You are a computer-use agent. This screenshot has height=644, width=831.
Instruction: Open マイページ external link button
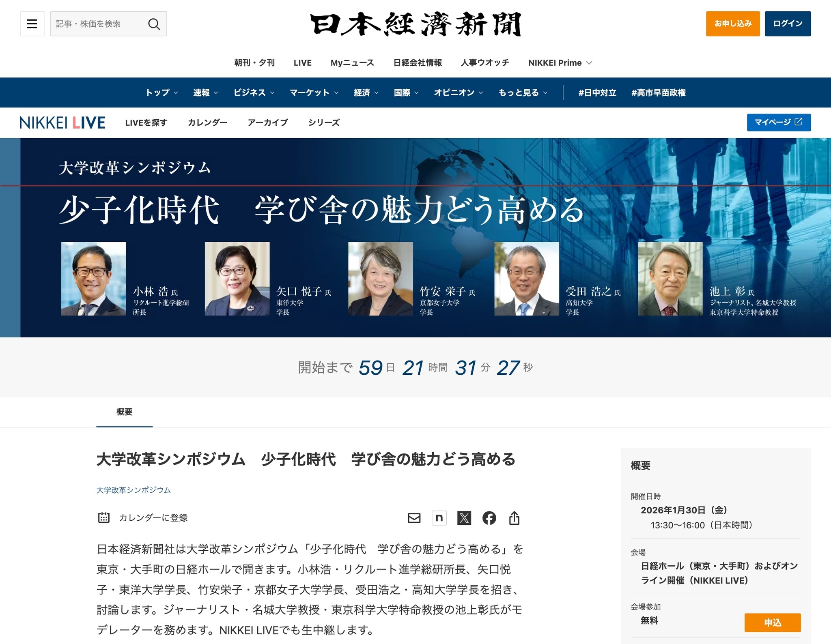(779, 122)
